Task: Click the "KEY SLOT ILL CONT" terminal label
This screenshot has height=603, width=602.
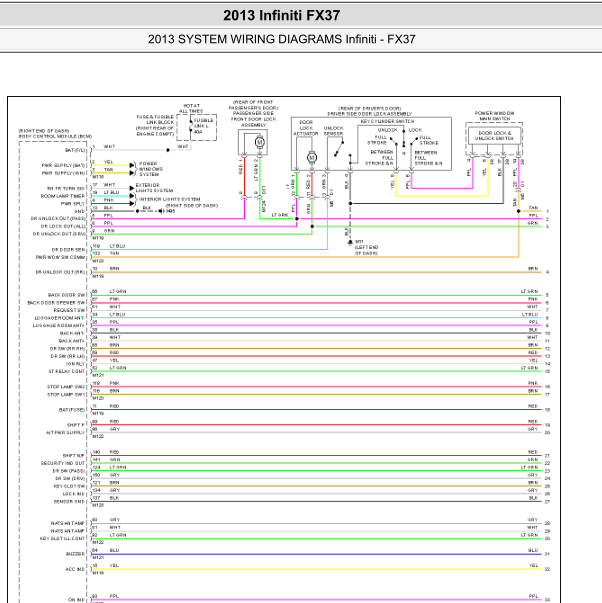Action: [x=62, y=538]
